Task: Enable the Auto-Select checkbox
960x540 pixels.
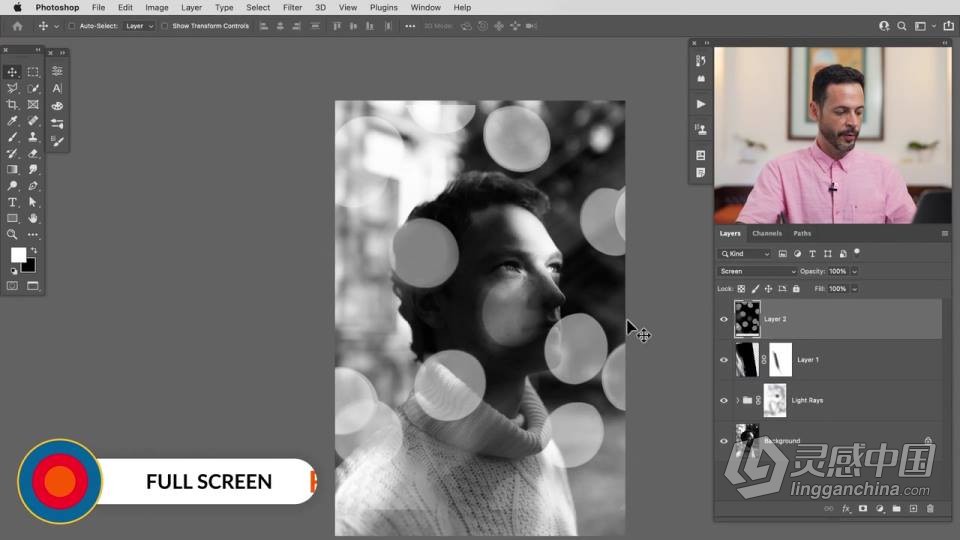Action: pos(72,26)
